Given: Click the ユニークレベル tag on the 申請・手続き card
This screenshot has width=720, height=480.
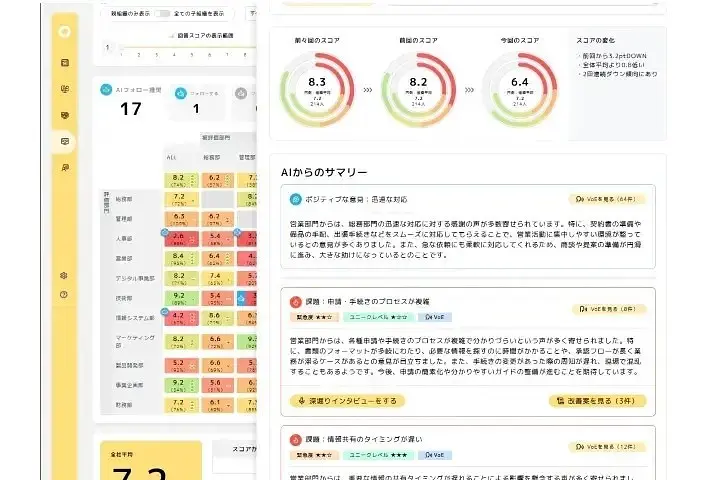Looking at the screenshot, I should [378, 317].
